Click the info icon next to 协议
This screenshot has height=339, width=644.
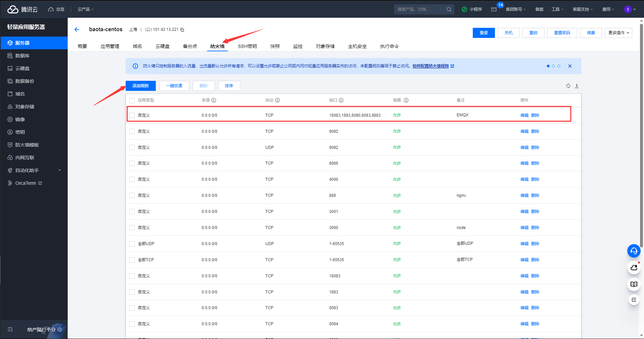coord(277,100)
